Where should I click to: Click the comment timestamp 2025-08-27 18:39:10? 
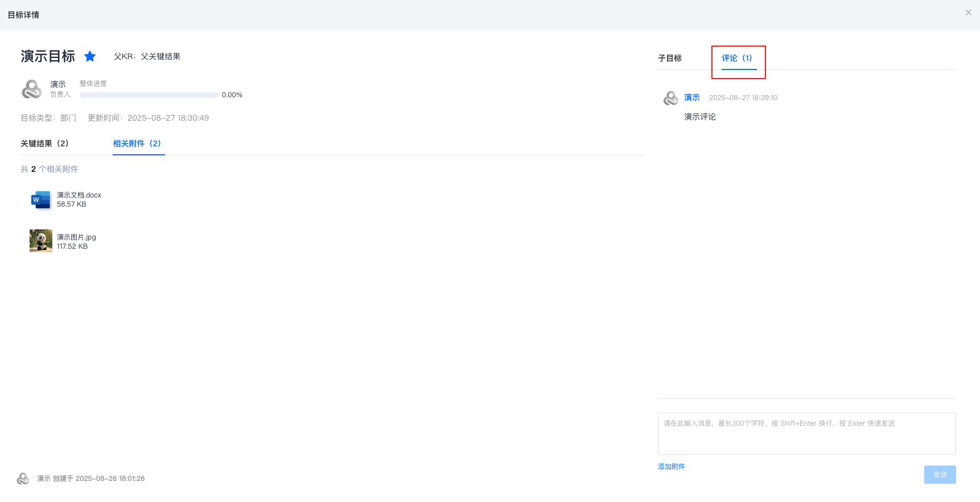tap(743, 98)
